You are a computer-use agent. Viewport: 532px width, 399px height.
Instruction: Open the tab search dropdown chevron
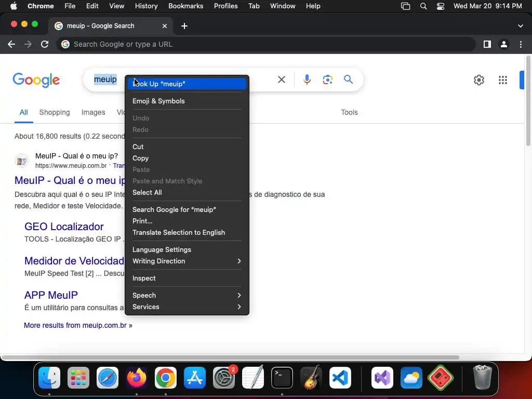tap(521, 26)
